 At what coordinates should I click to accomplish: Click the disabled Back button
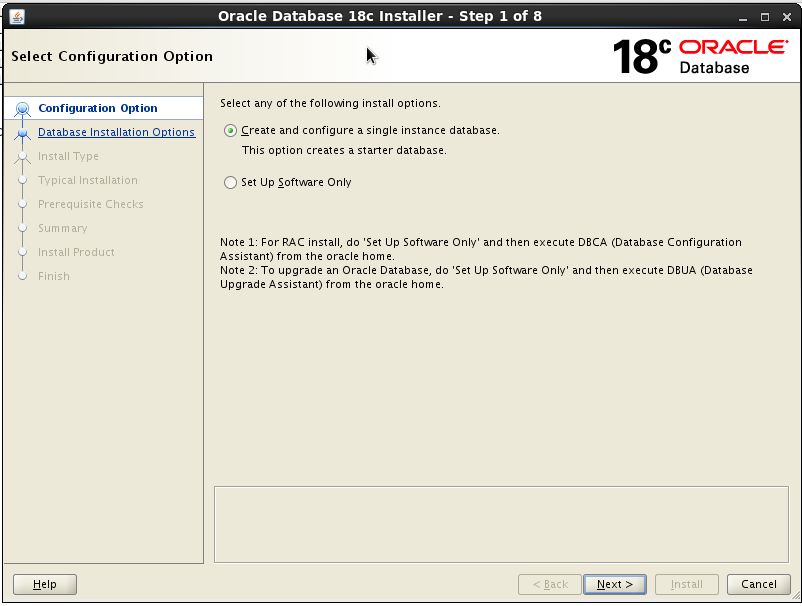pos(550,584)
